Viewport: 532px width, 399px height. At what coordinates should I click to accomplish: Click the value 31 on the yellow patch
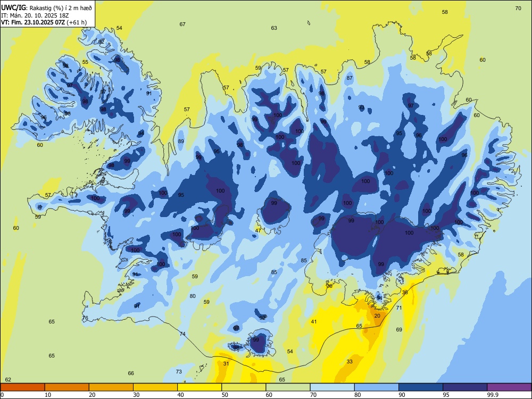click(226, 364)
